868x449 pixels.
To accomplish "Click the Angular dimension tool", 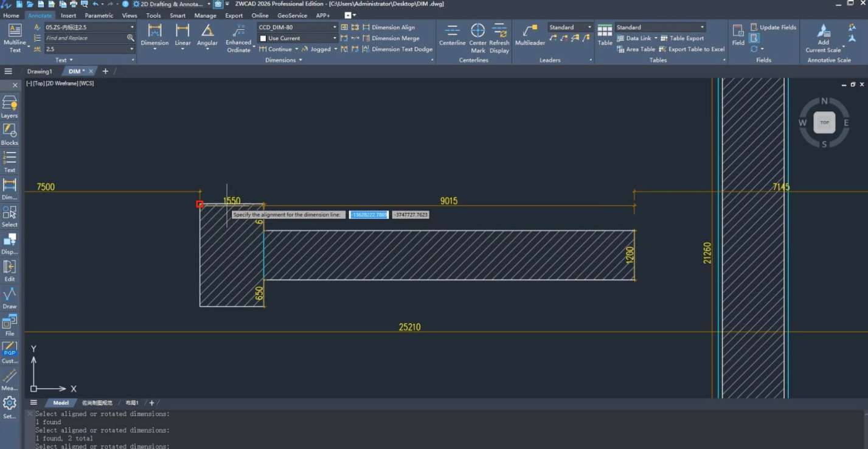I will pyautogui.click(x=207, y=34).
